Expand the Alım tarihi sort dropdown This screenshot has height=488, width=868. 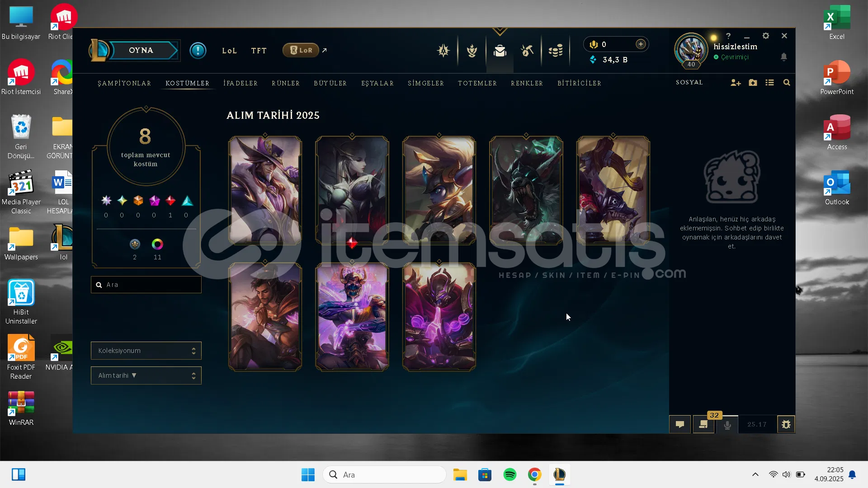pyautogui.click(x=146, y=375)
